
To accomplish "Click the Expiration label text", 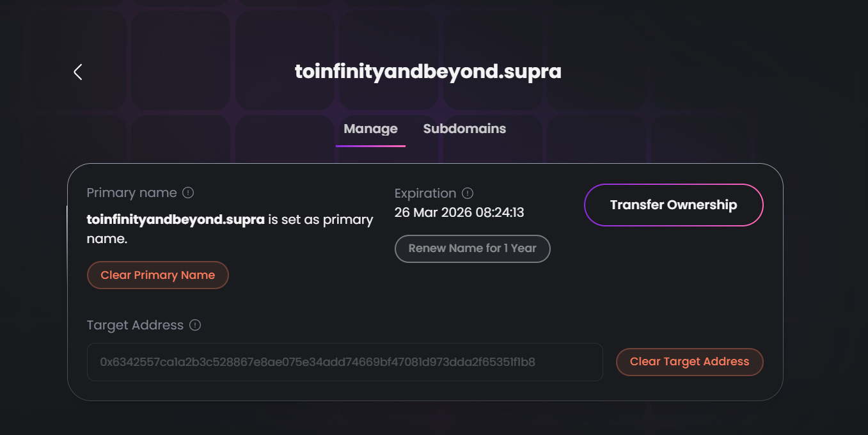I will (x=425, y=193).
